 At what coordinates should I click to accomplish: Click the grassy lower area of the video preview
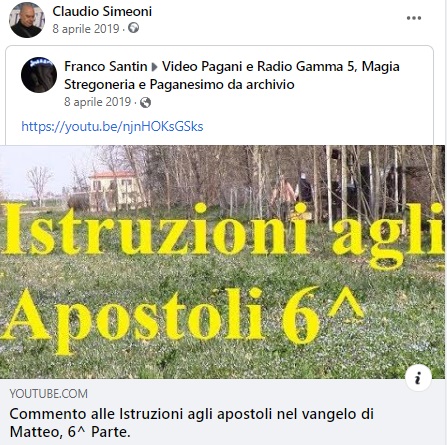tap(222, 362)
